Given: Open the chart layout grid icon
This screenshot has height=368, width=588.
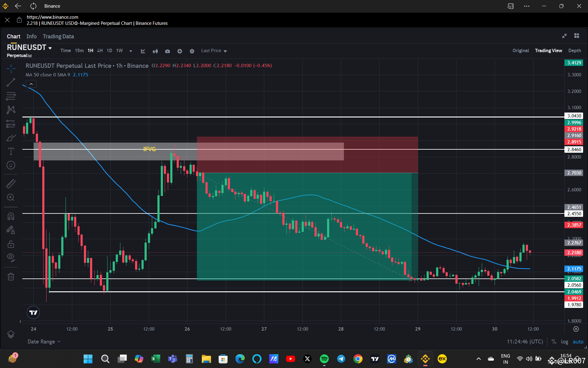Looking at the screenshot, I should click(577, 36).
